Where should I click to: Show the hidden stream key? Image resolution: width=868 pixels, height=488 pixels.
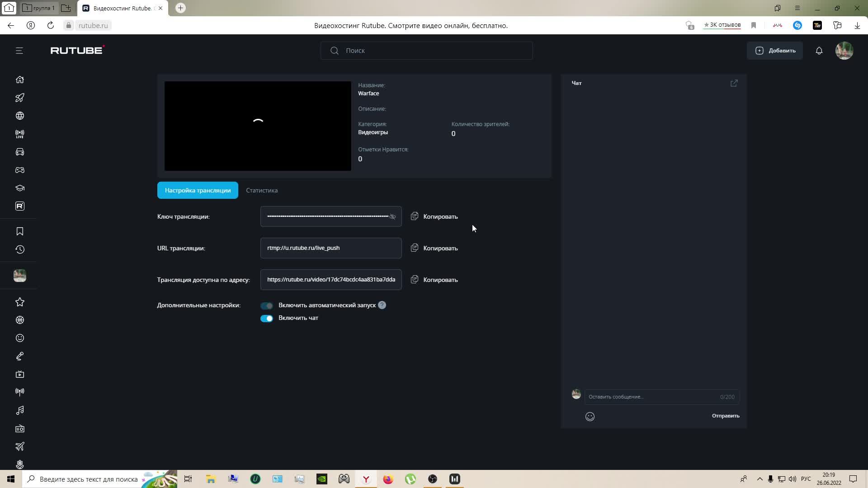[x=392, y=217]
